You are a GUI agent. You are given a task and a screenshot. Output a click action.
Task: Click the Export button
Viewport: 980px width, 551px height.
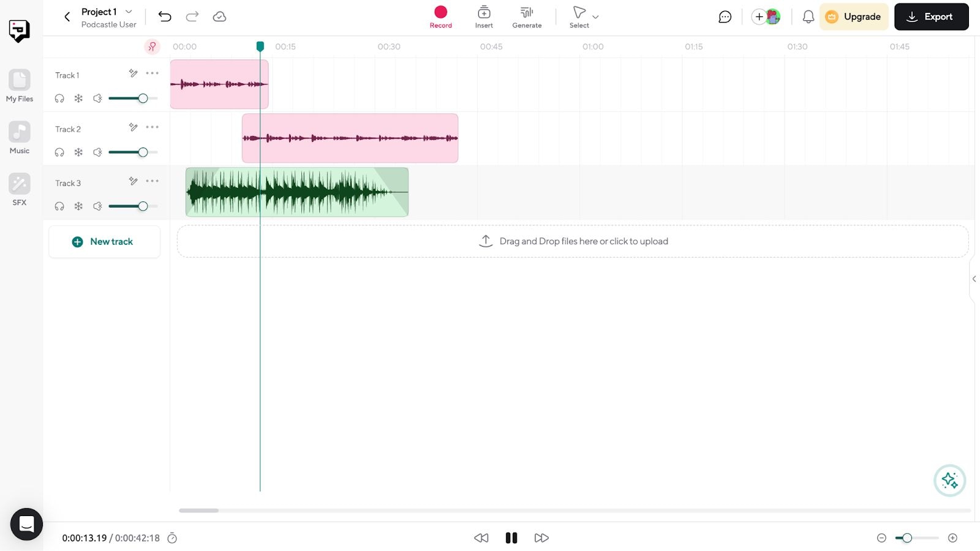pyautogui.click(x=931, y=17)
